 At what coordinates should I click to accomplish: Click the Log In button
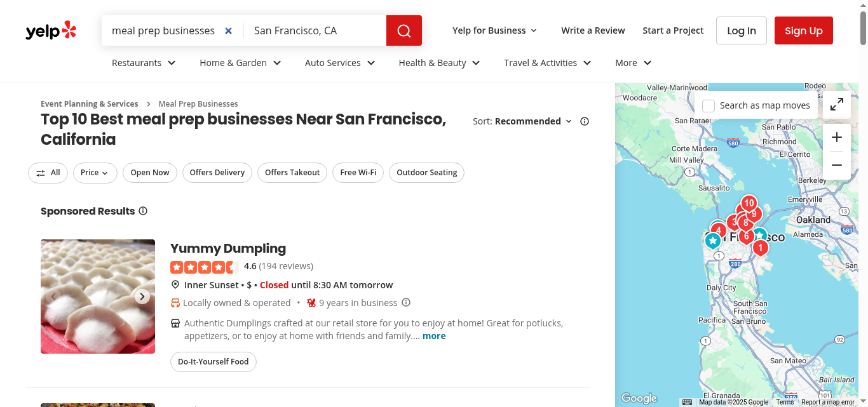[742, 30]
